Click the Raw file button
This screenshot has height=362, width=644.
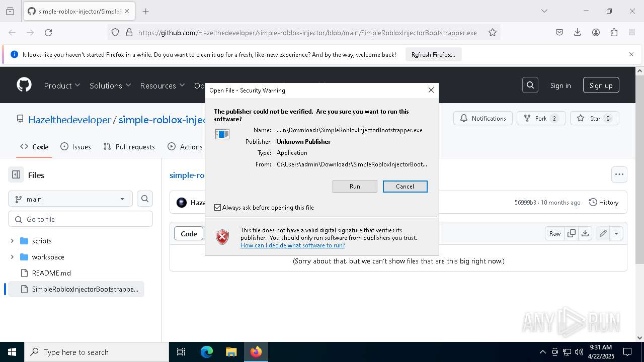pos(555,233)
